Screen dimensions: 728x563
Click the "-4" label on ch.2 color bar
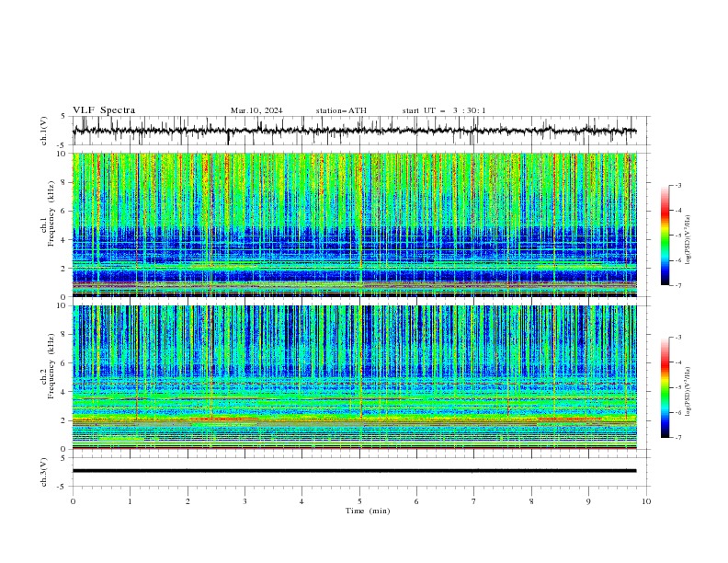(x=677, y=362)
